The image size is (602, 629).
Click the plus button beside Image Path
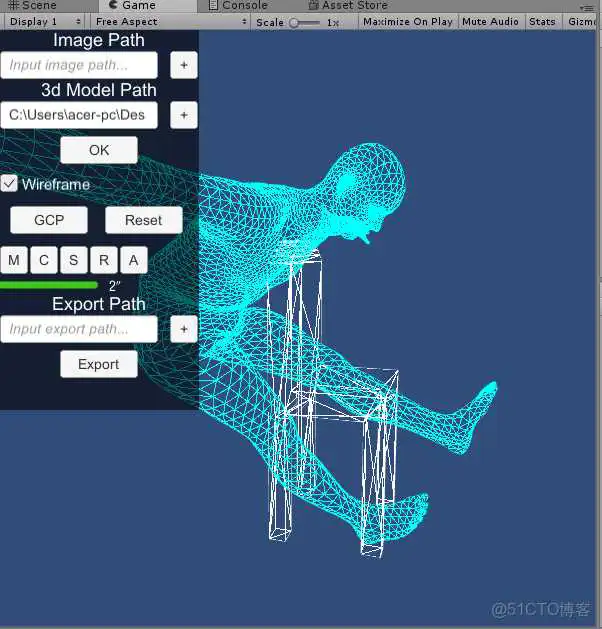pyautogui.click(x=183, y=65)
